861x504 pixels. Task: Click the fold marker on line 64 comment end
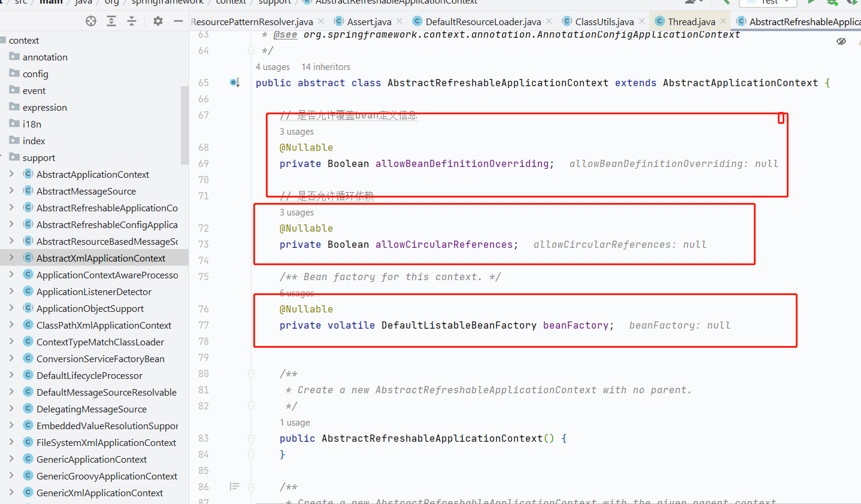click(251, 51)
